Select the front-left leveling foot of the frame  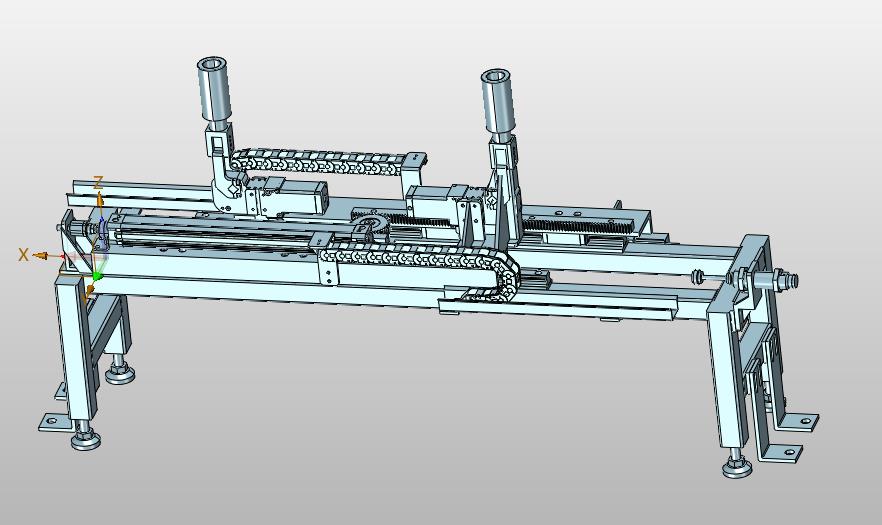coord(86,437)
